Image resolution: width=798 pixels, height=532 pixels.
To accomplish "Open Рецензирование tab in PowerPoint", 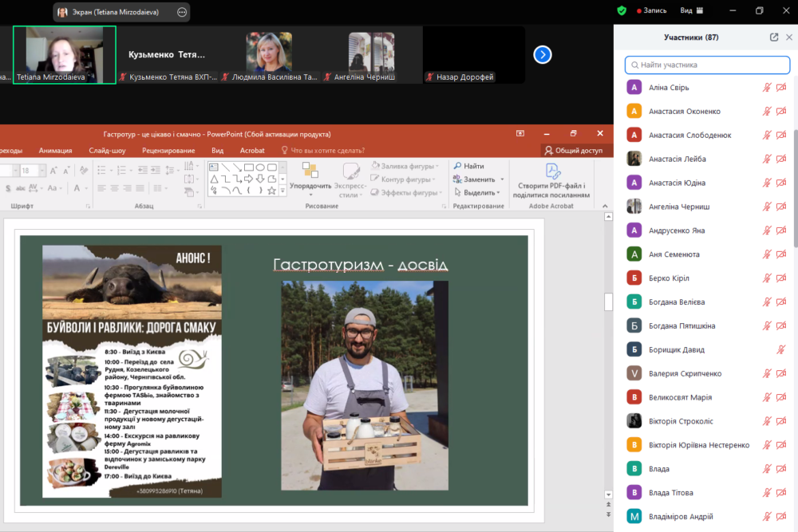I will [x=168, y=151].
